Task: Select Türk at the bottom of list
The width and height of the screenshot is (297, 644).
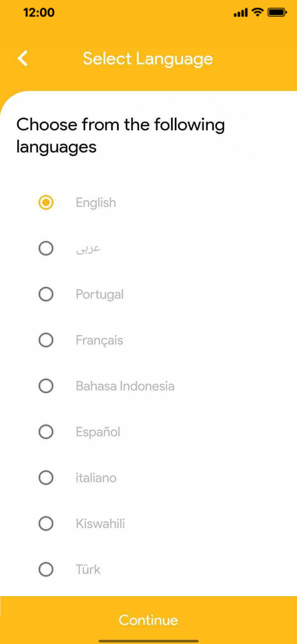Action: pos(46,570)
